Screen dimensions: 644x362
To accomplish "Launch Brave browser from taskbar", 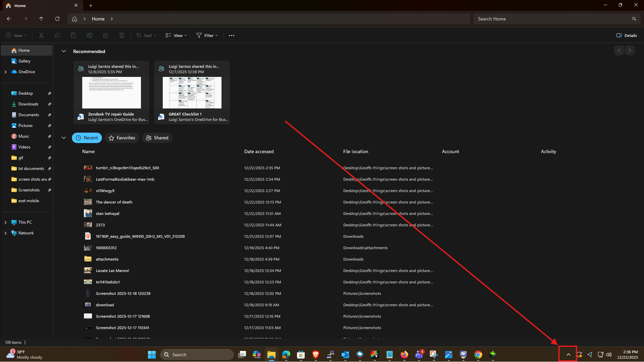I will point(316,355).
